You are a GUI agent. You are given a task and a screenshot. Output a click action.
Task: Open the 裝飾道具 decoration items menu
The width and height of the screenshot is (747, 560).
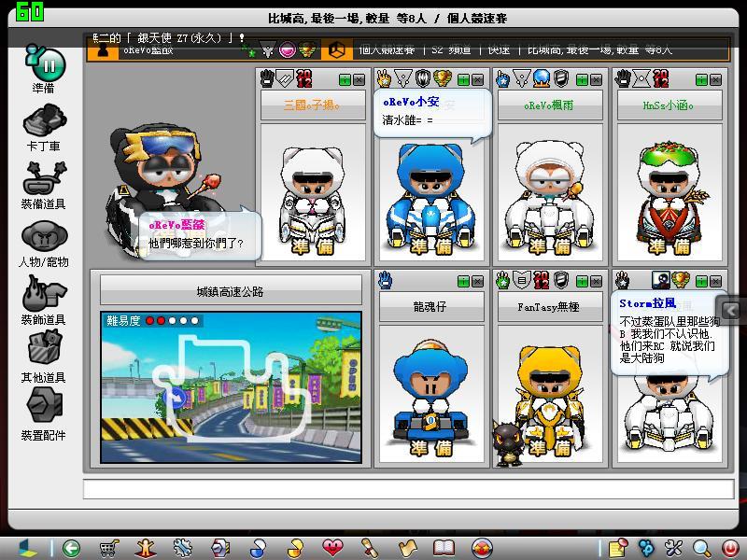click(44, 301)
